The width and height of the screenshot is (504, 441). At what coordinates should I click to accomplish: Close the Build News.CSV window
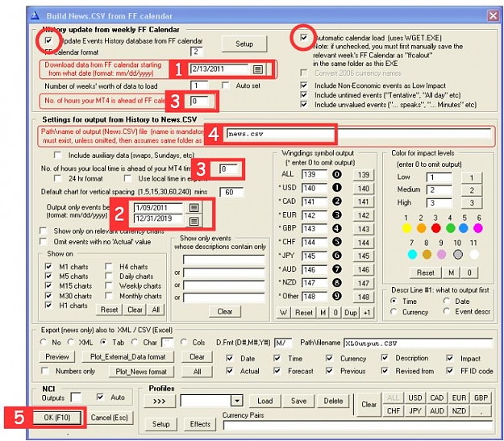pyautogui.click(x=493, y=15)
